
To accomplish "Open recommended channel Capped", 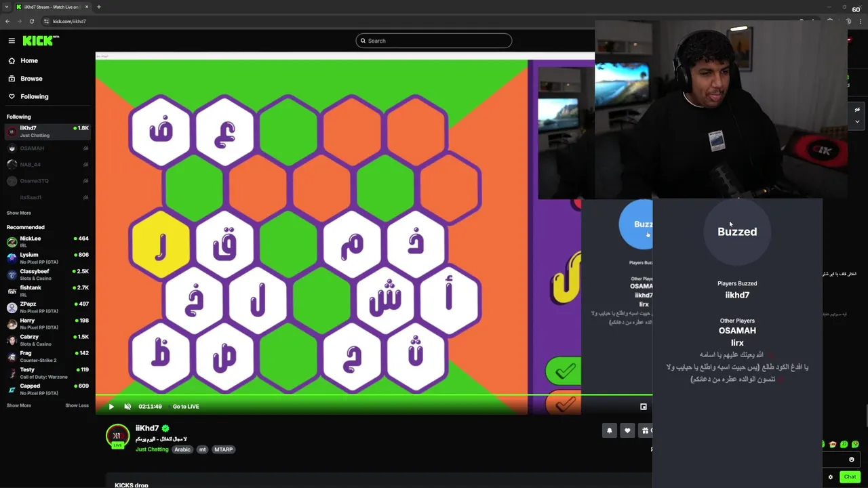I will (47, 388).
